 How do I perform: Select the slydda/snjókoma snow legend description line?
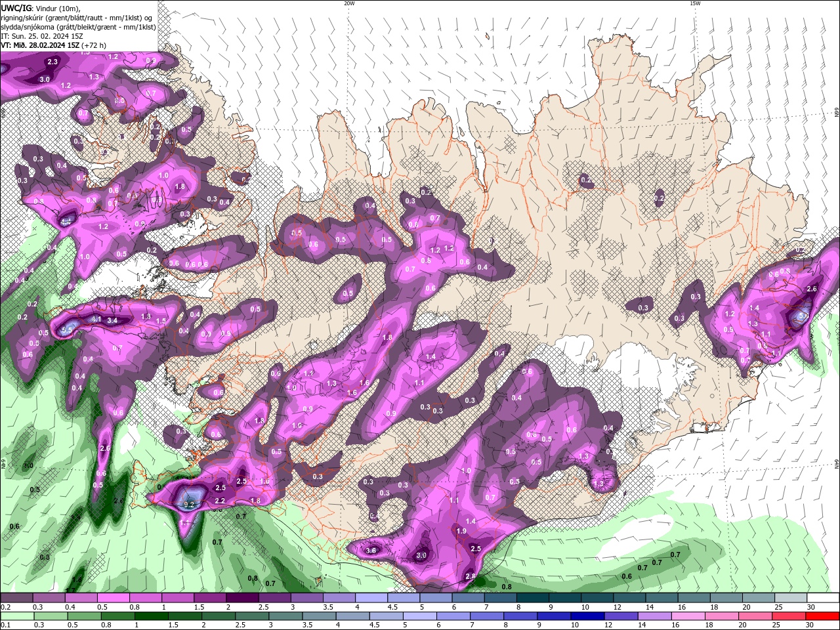[x=78, y=27]
